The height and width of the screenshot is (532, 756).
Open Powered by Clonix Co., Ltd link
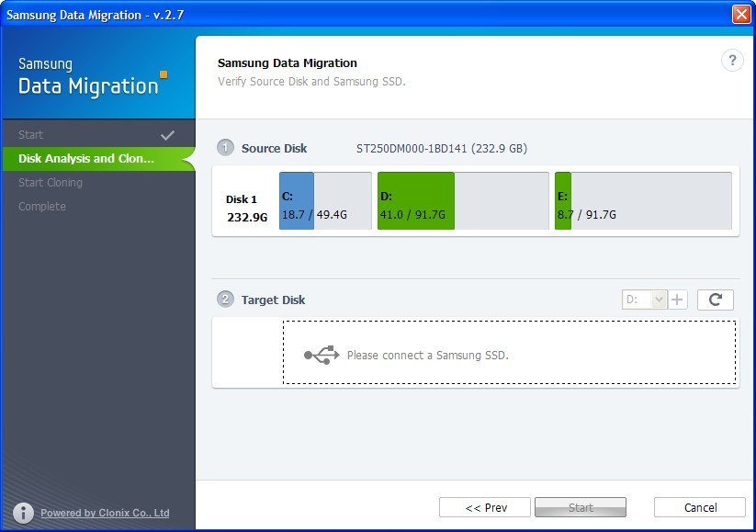pos(105,514)
